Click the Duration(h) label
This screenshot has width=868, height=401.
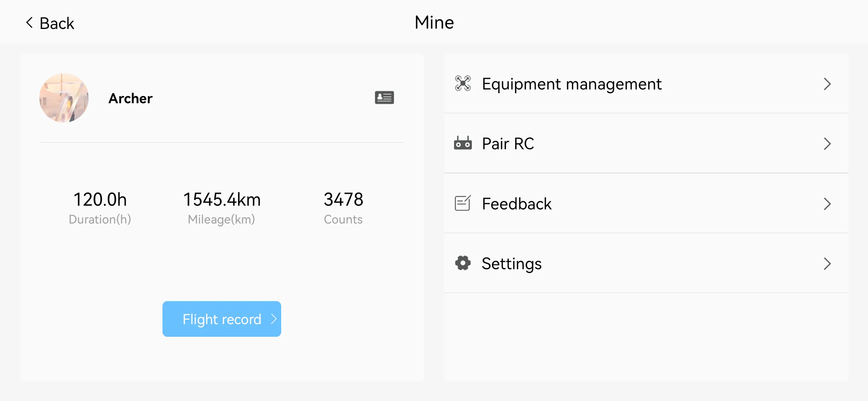pos(100,219)
